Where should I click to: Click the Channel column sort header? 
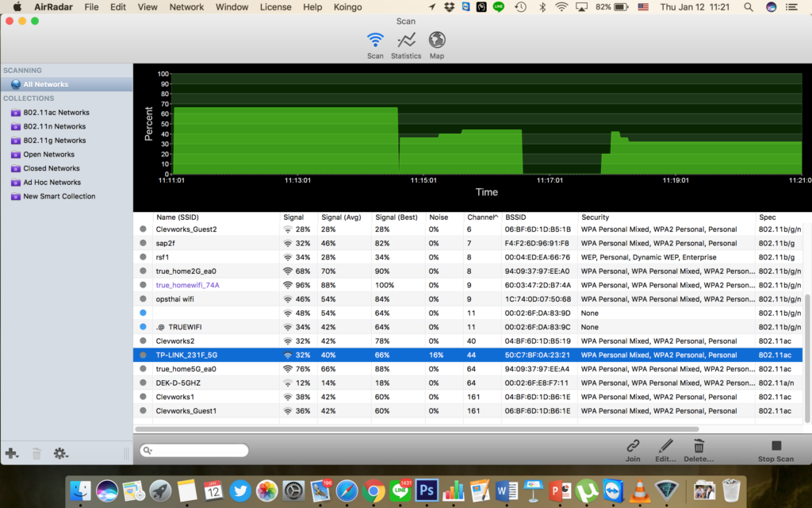(482, 217)
